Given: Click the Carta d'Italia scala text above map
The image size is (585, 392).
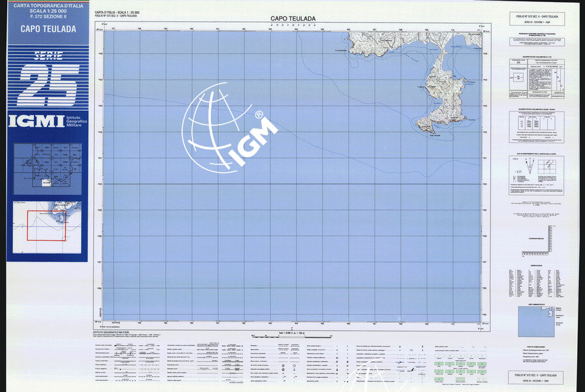Looking at the screenshot, I should click(118, 14).
